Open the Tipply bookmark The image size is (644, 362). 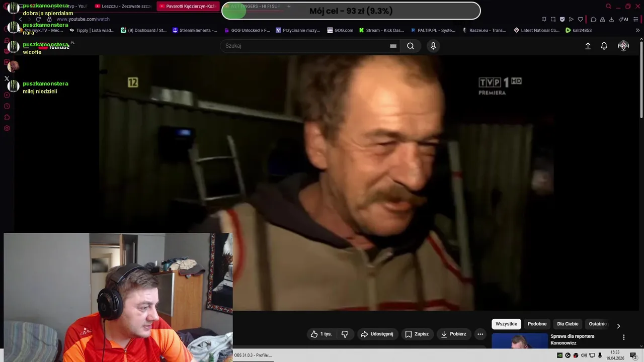92,30
